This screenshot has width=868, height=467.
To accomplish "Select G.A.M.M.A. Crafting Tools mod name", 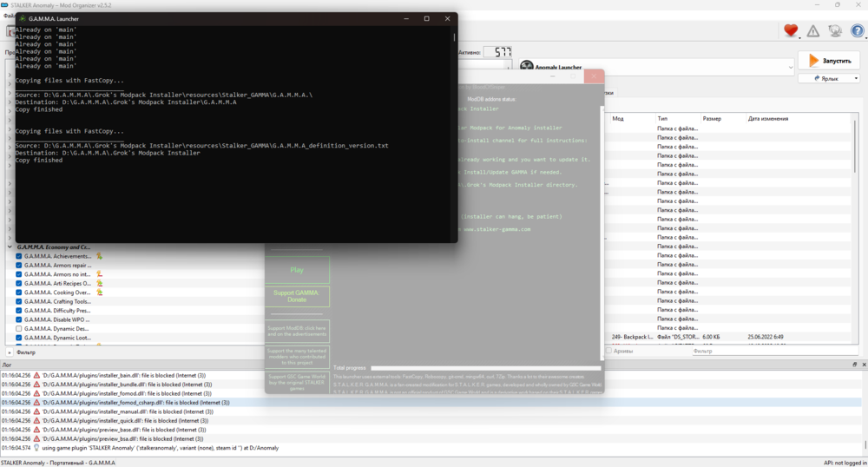I will click(57, 301).
